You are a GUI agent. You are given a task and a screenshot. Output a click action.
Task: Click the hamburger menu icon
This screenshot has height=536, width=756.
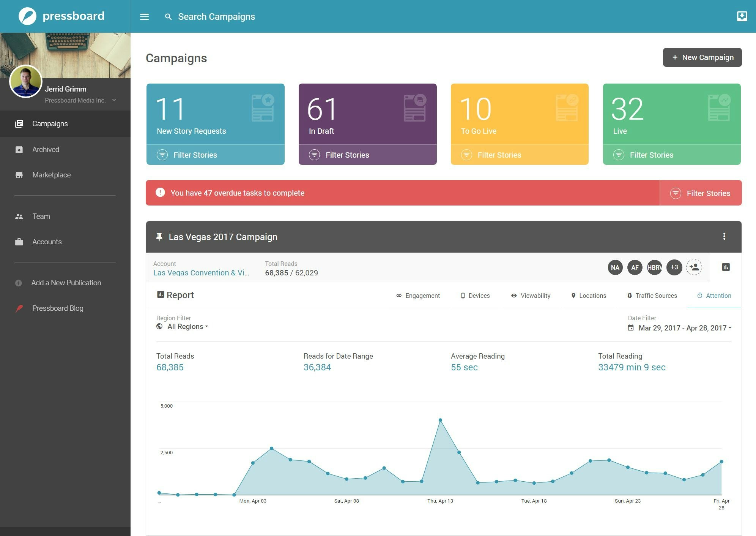(x=144, y=17)
